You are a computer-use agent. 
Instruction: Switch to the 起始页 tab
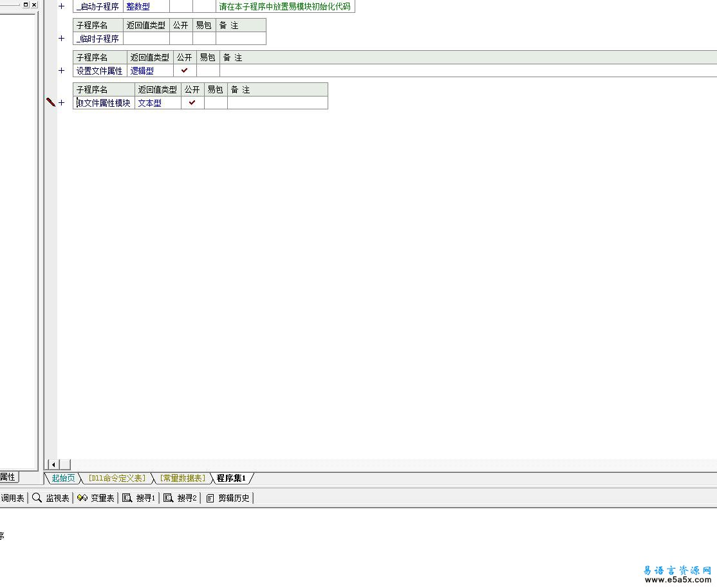point(63,478)
